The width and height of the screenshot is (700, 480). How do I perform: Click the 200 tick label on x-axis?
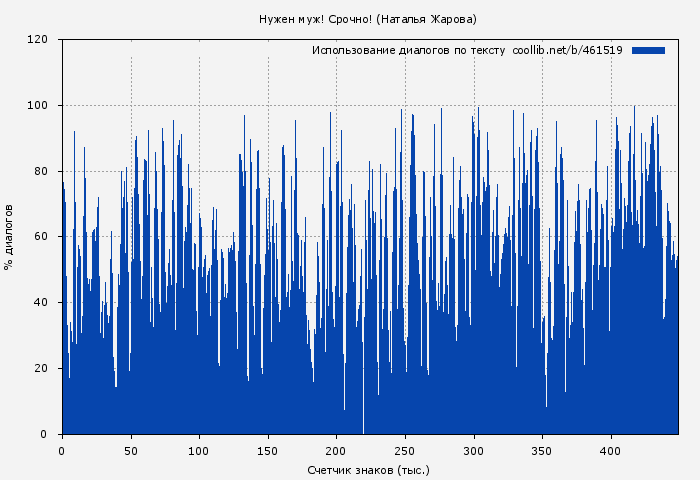(336, 450)
